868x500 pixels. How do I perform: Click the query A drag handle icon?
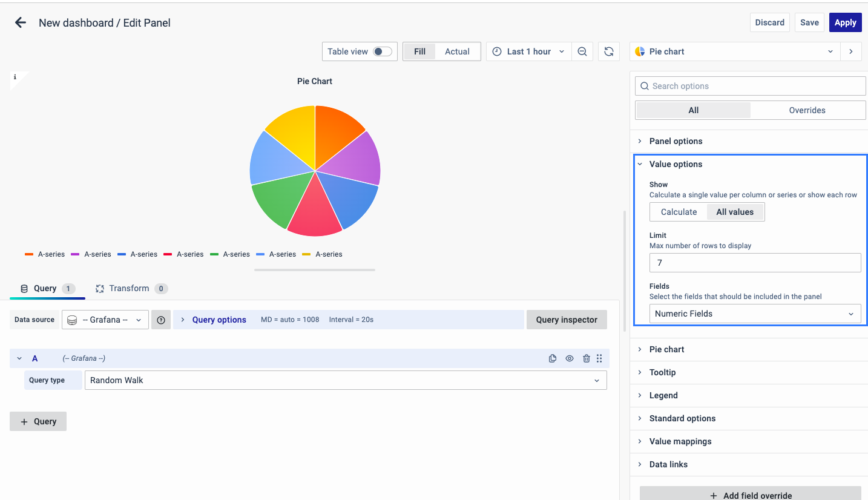pos(599,358)
